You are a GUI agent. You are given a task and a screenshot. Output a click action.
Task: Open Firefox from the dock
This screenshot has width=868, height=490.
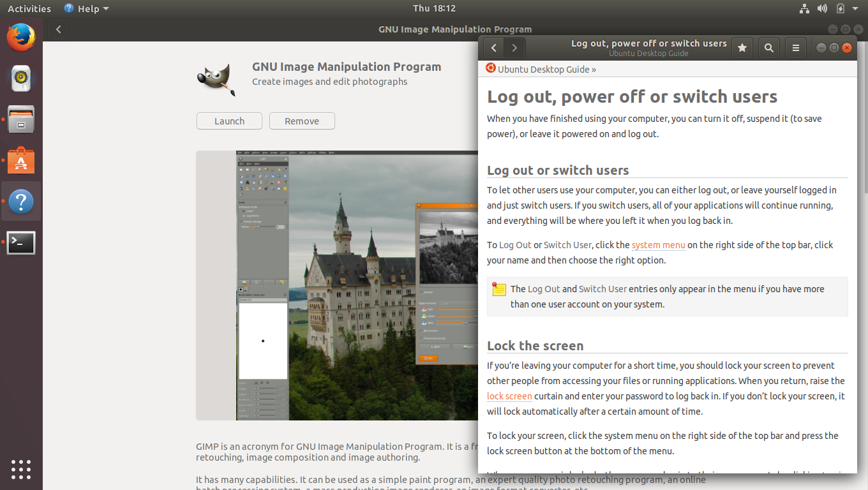(x=21, y=37)
